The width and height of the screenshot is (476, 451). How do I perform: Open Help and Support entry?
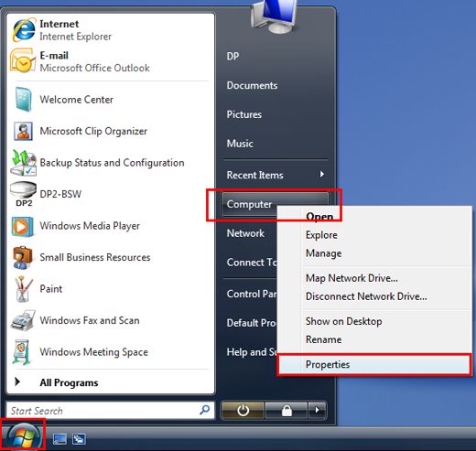pyautogui.click(x=252, y=352)
